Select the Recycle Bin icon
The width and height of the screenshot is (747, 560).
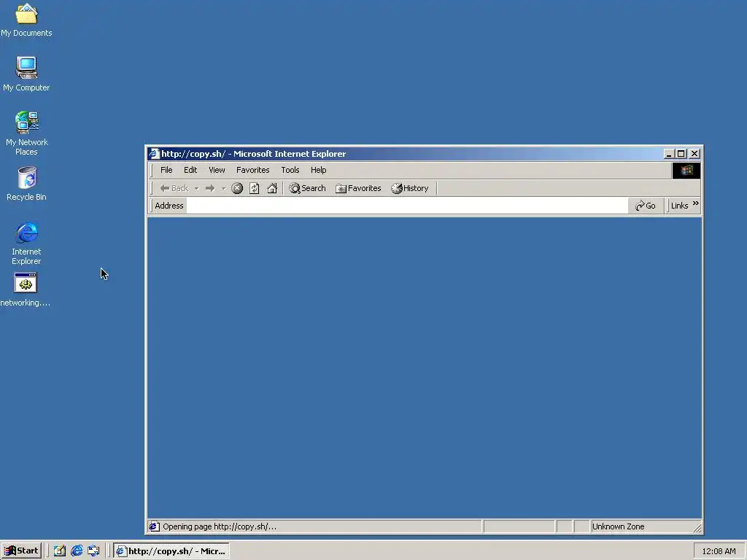26,183
